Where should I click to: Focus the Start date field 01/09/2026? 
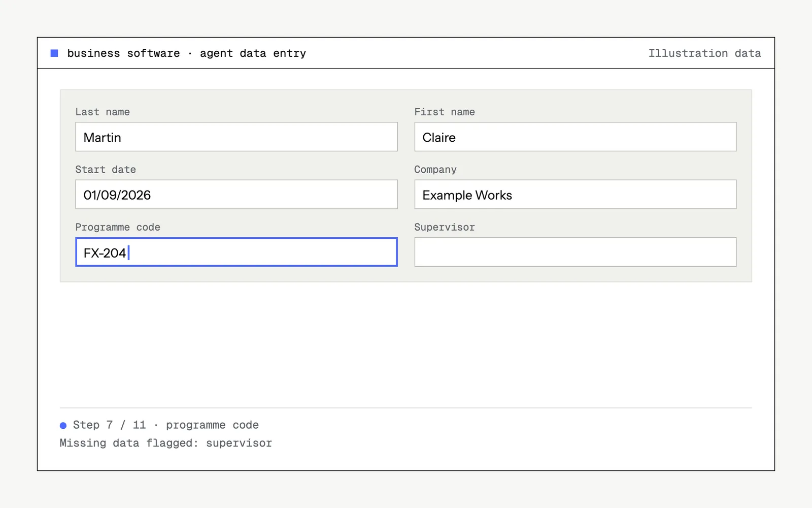tap(236, 195)
